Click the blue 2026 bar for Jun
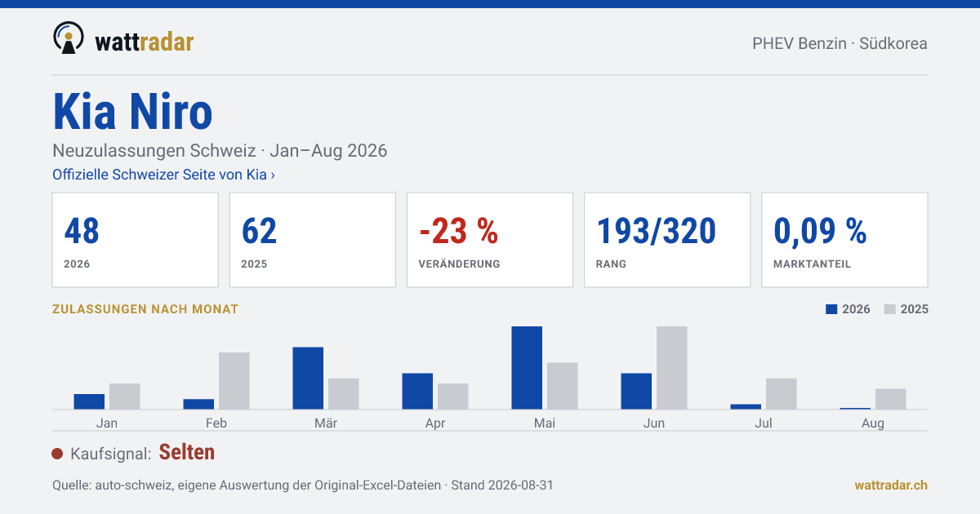This screenshot has width=980, height=514. [x=636, y=392]
